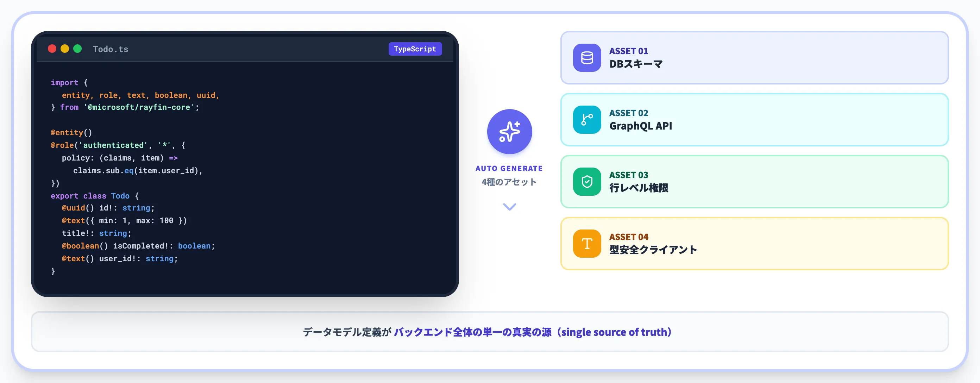
Task: Open the 型安全クライアント asset card
Action: click(x=754, y=244)
